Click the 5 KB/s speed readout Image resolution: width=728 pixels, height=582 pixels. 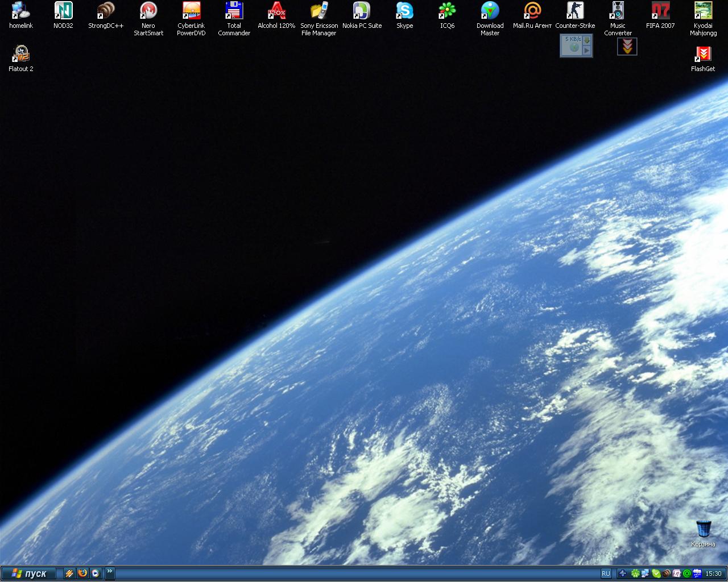pyautogui.click(x=573, y=39)
